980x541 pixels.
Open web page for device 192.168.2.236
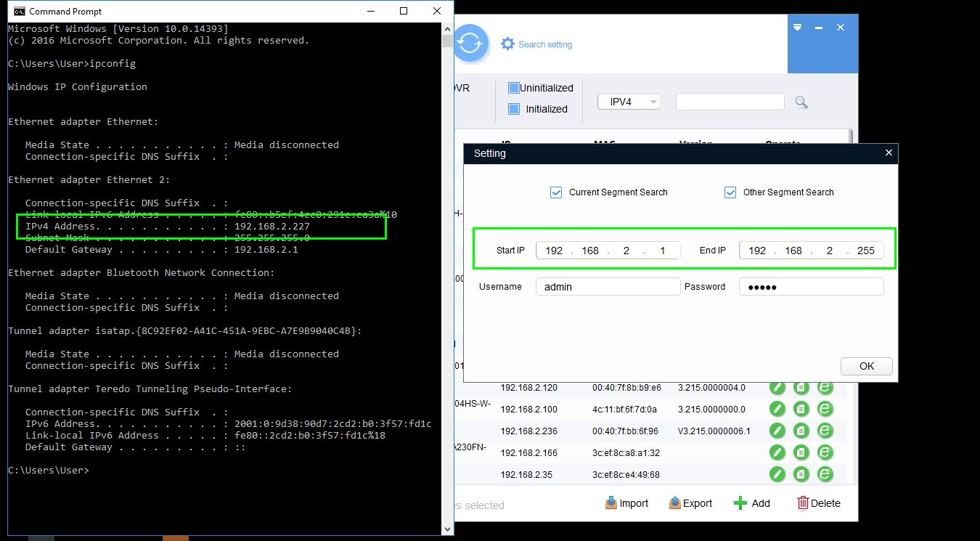coord(825,431)
